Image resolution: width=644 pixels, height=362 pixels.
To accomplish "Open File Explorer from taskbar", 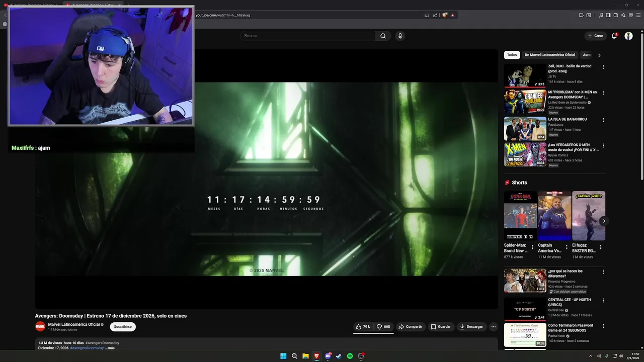I will point(305,356).
